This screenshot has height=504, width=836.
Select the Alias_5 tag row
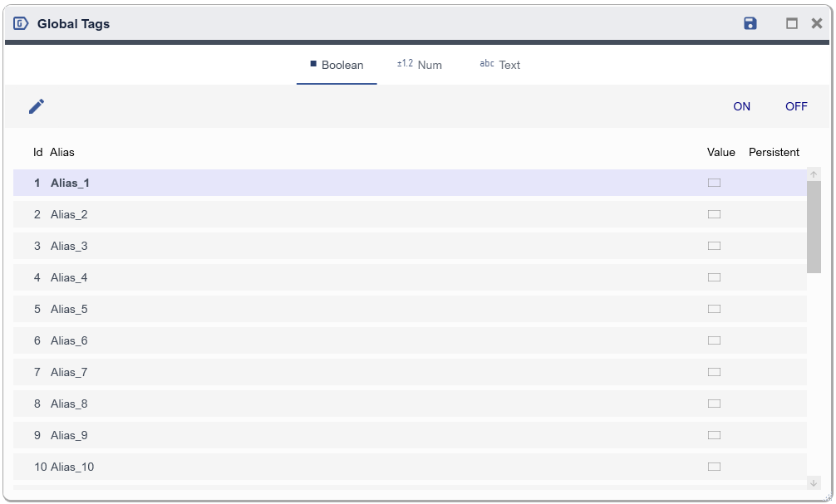pyautogui.click(x=332, y=309)
